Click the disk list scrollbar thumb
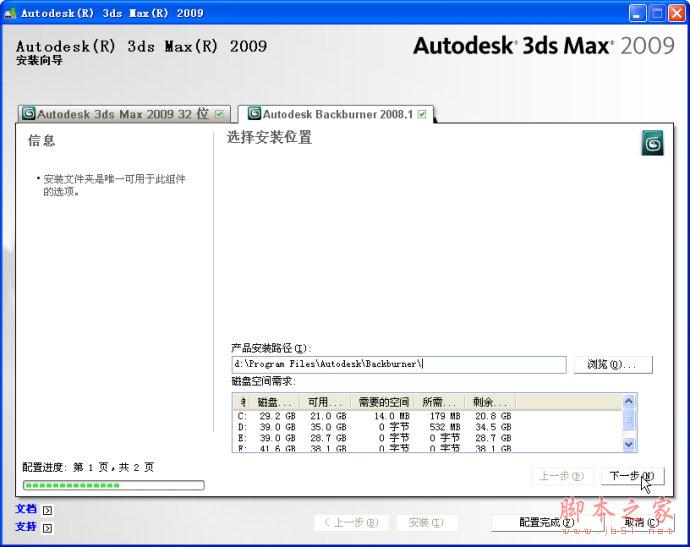Screen dimensions: 690x547 click(x=629, y=419)
